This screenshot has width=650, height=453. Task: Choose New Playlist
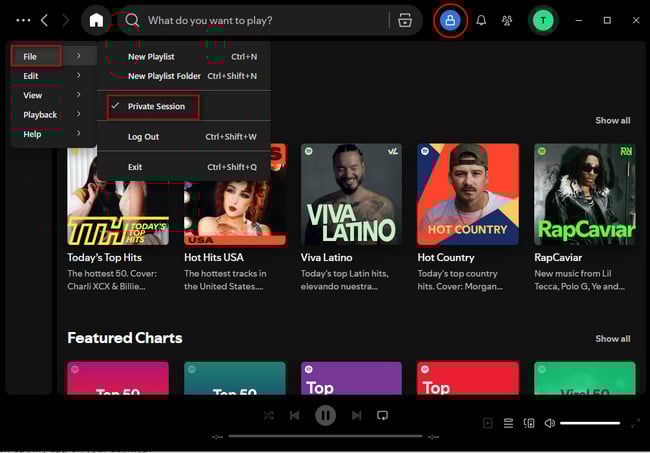(184, 56)
